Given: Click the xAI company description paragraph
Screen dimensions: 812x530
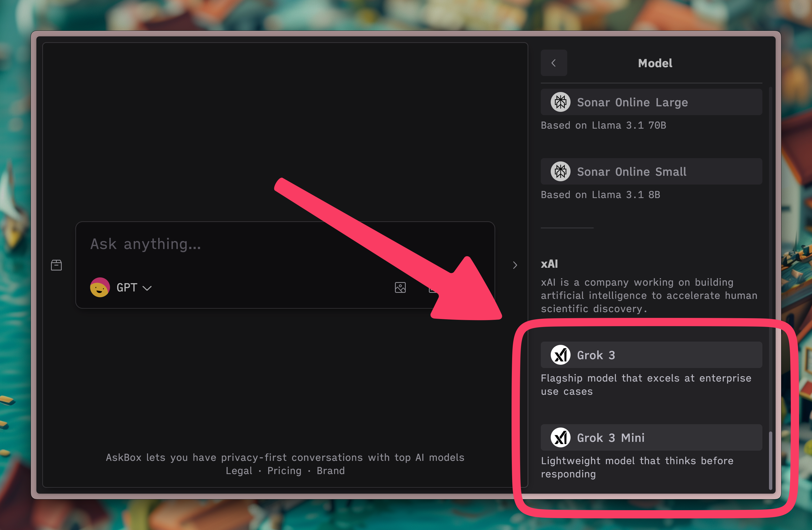Looking at the screenshot, I should [649, 295].
